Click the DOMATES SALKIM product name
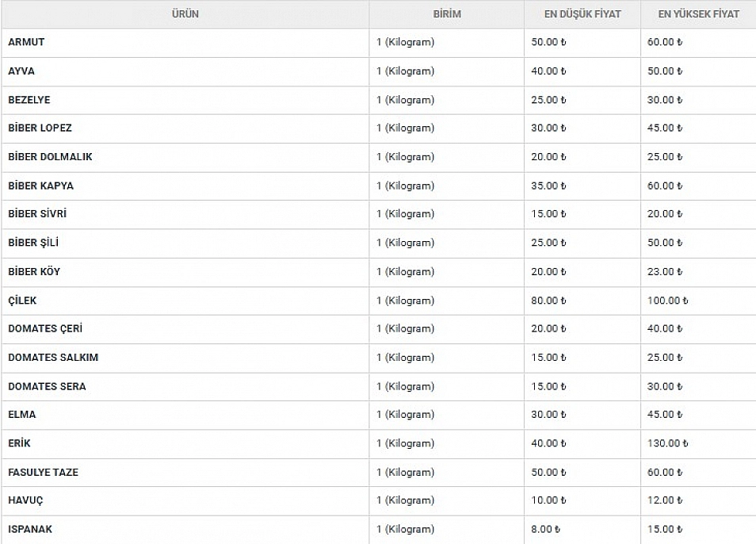The image size is (756, 544). tap(53, 358)
